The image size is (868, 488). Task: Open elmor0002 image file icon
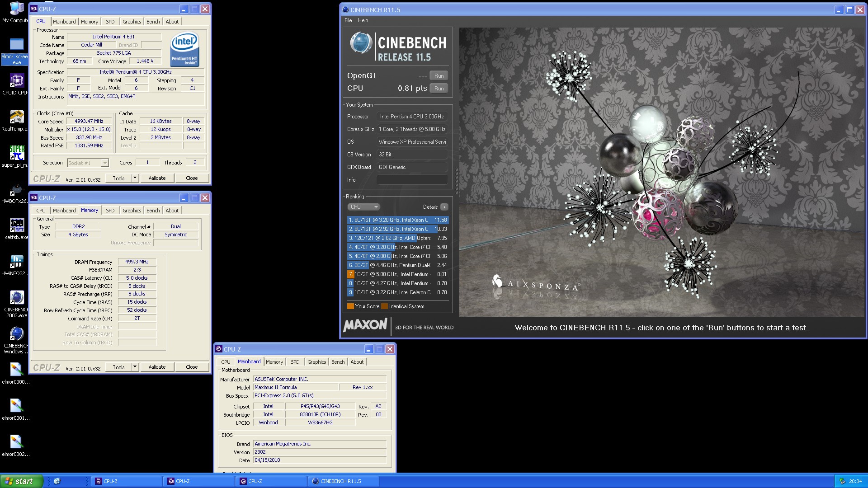point(16,446)
